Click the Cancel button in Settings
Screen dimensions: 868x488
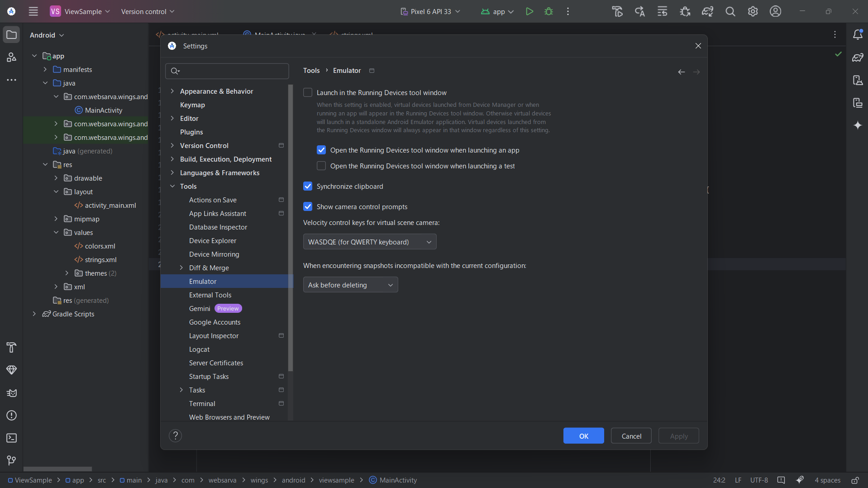631,436
